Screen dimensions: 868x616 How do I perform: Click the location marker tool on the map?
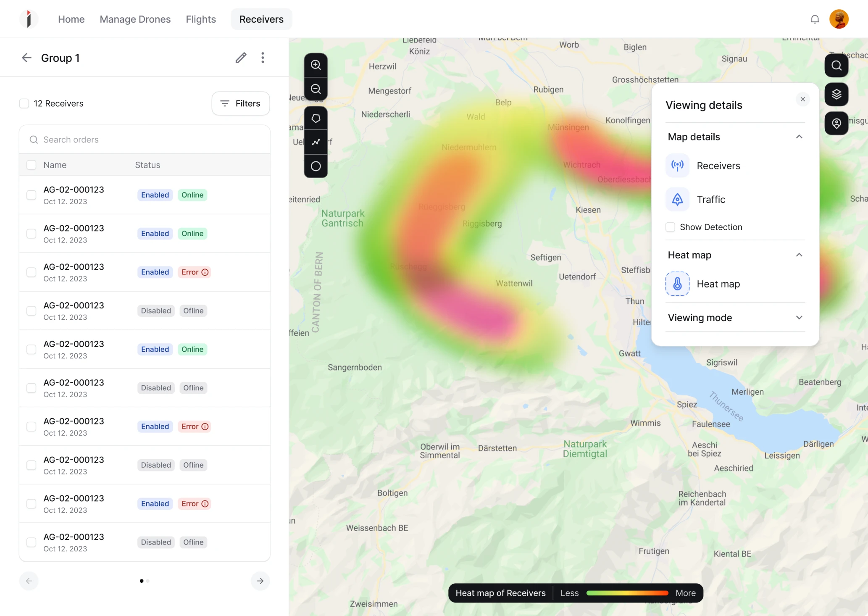pos(836,123)
